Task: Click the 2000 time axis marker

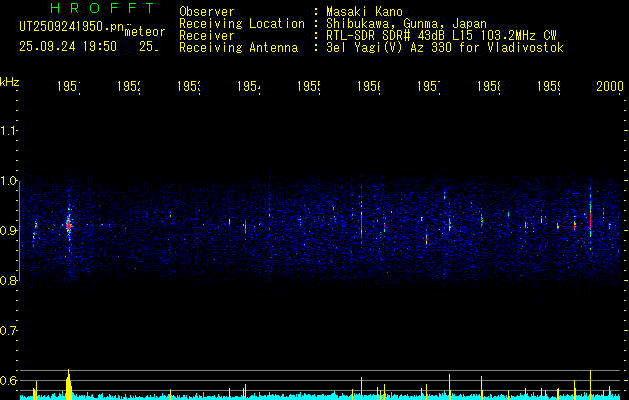Action: [x=609, y=88]
